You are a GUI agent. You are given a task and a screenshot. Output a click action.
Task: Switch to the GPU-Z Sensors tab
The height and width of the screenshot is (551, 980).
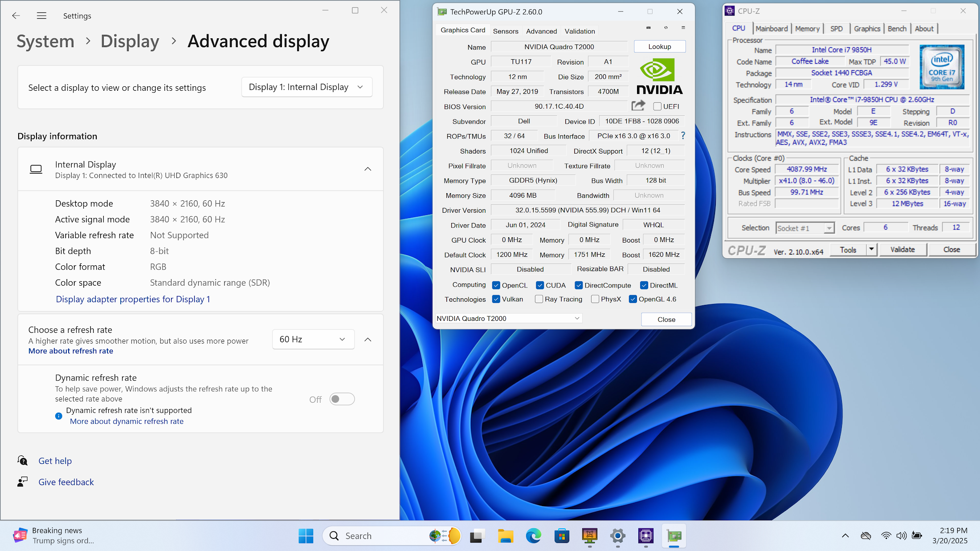point(506,31)
